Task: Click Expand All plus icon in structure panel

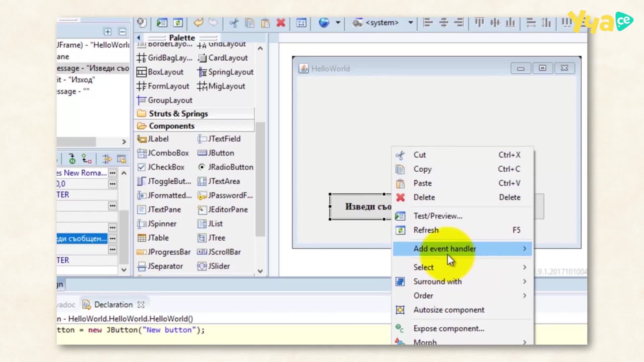Action: pos(108,32)
